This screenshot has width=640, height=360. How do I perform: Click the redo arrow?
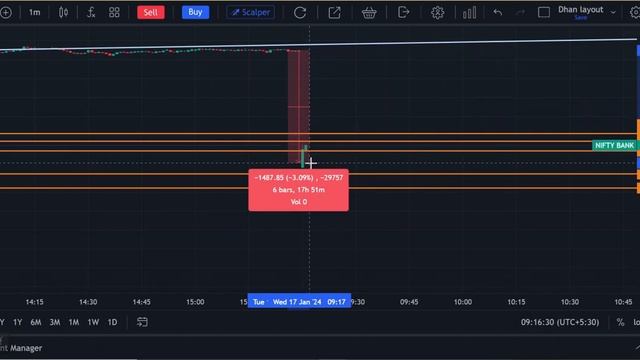520,13
